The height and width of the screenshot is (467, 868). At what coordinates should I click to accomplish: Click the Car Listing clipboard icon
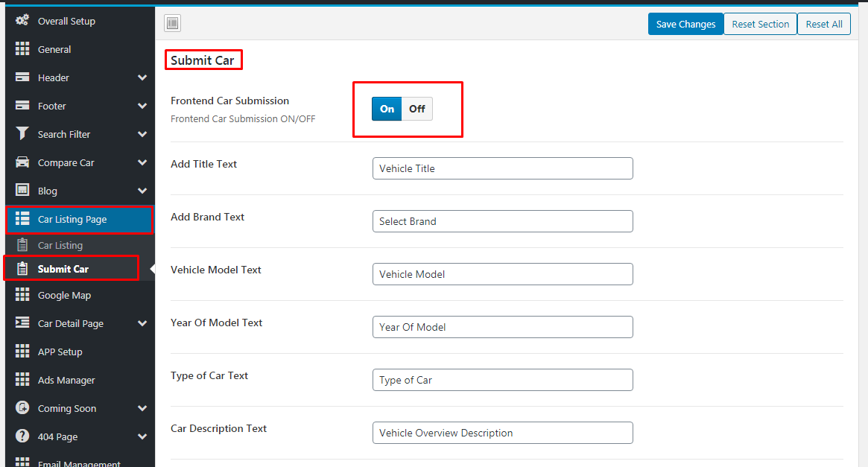point(22,244)
